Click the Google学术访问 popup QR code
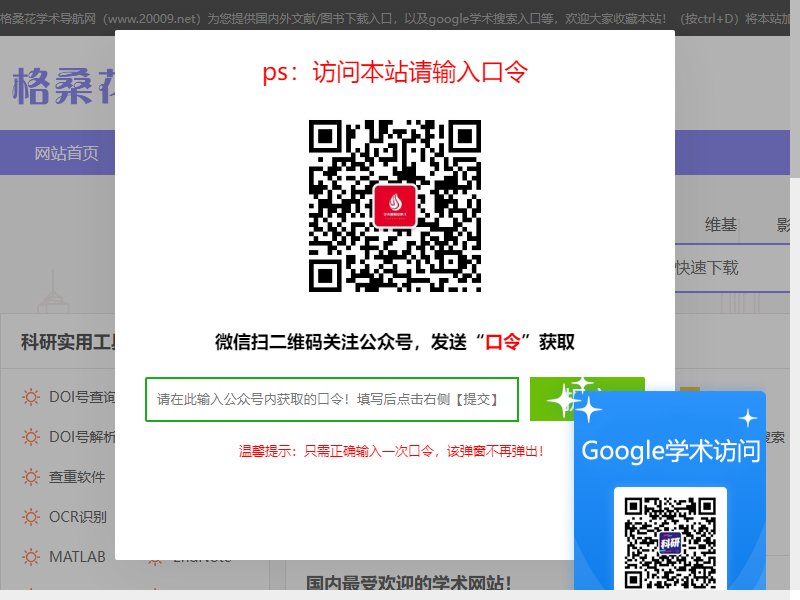This screenshot has width=800, height=600. 670,543
